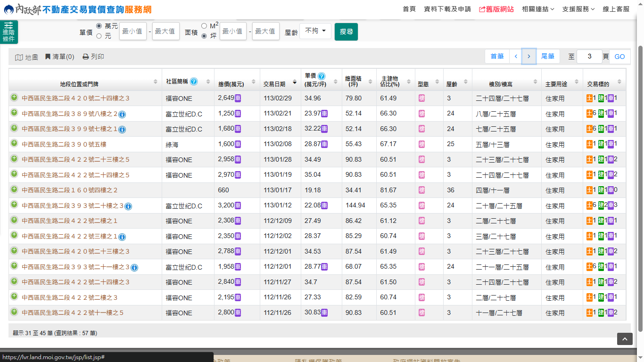The image size is (644, 362).
Task: Open 舊版網站 link
Action: pyautogui.click(x=496, y=9)
